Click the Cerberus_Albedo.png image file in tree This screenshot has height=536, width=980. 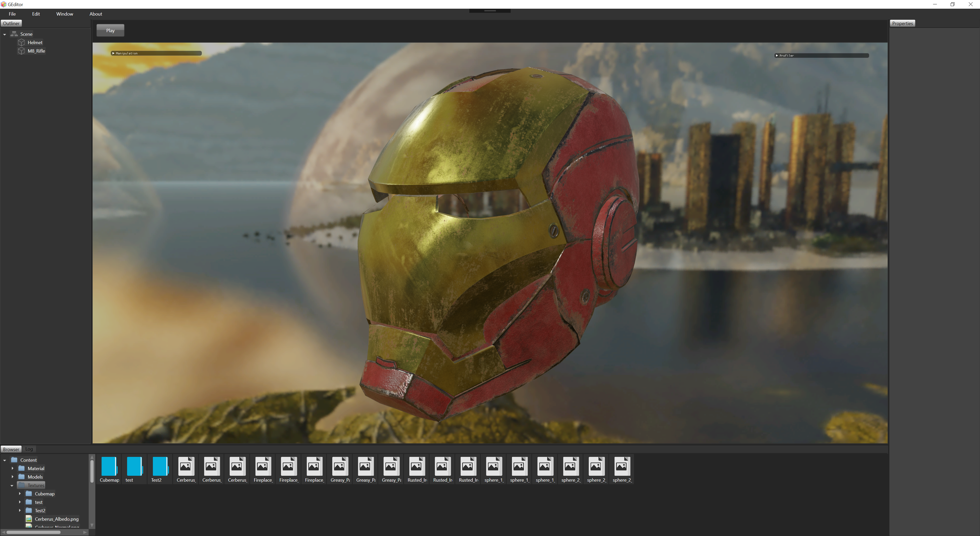(56, 519)
